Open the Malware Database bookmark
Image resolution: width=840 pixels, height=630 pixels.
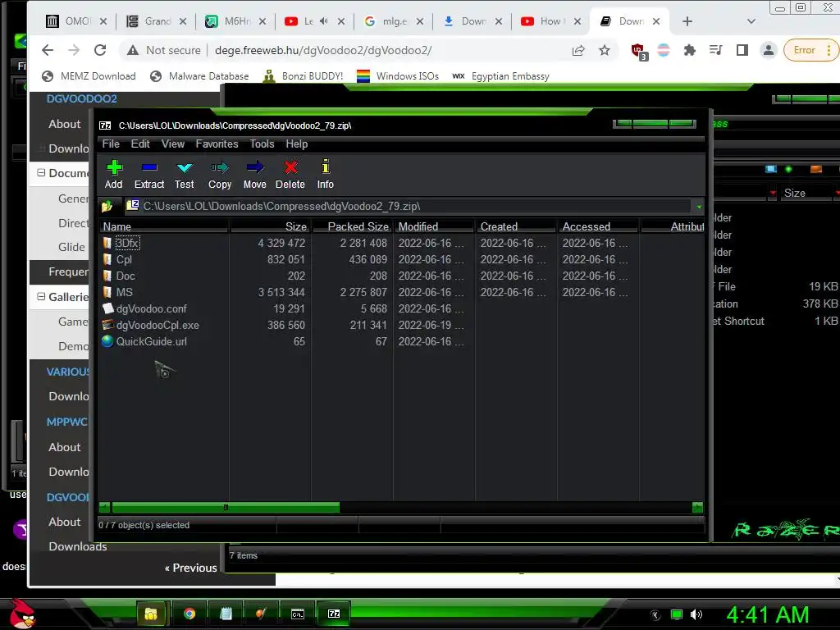pyautogui.click(x=199, y=76)
